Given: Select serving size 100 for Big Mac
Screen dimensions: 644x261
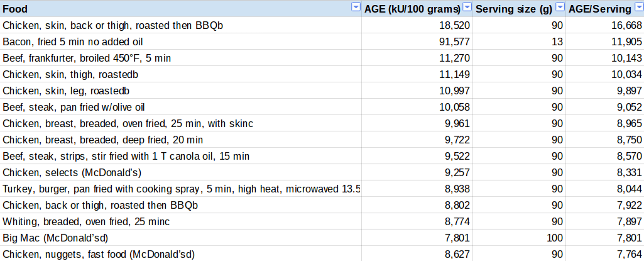Looking at the screenshot, I should 519,238.
